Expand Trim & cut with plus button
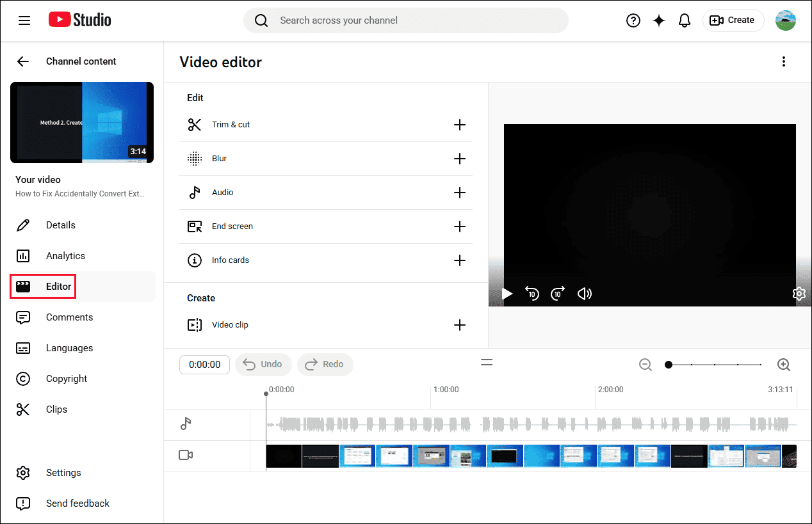This screenshot has height=524, width=812. [x=460, y=125]
